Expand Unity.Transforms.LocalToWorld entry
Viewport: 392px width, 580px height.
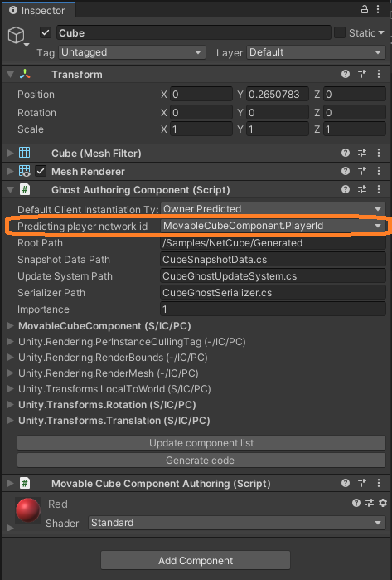pos(11,389)
